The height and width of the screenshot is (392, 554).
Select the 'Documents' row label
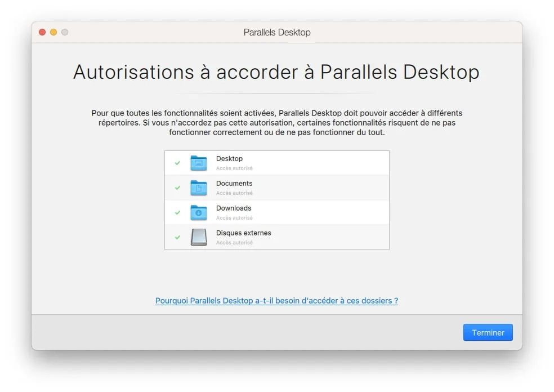(234, 184)
